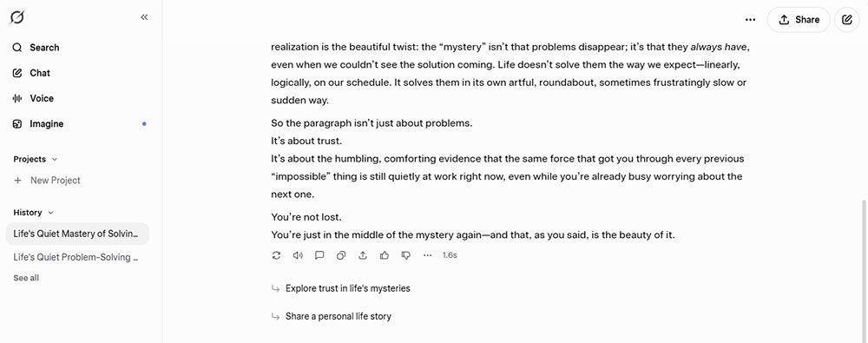Viewport: 868px width, 343px height.
Task: Click the vertical scrollbar thumb
Action: point(864,271)
